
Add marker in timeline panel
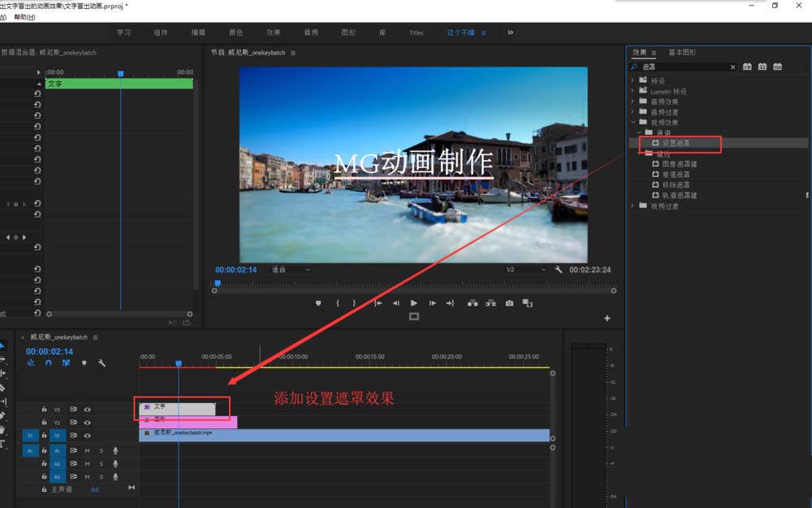pos(84,363)
